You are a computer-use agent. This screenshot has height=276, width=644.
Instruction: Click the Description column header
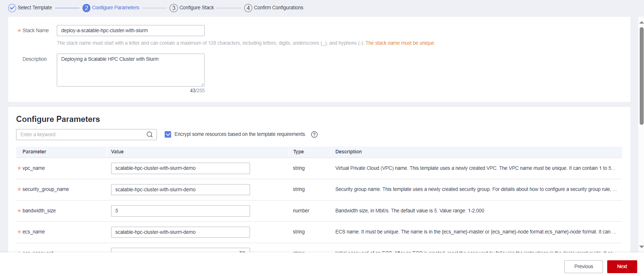(349, 152)
